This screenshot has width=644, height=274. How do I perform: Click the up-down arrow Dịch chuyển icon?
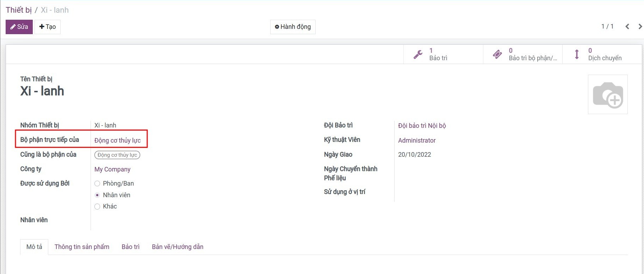point(577,55)
